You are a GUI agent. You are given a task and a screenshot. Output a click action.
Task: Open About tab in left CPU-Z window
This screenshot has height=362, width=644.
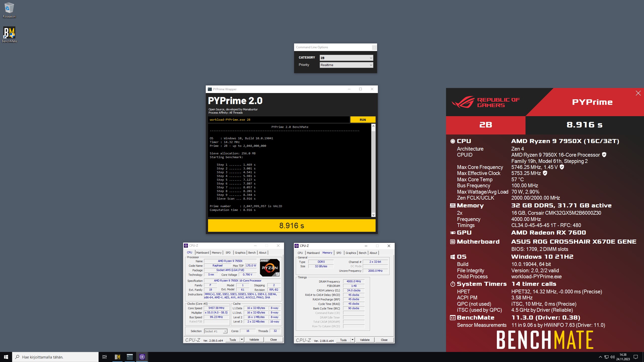point(263,253)
